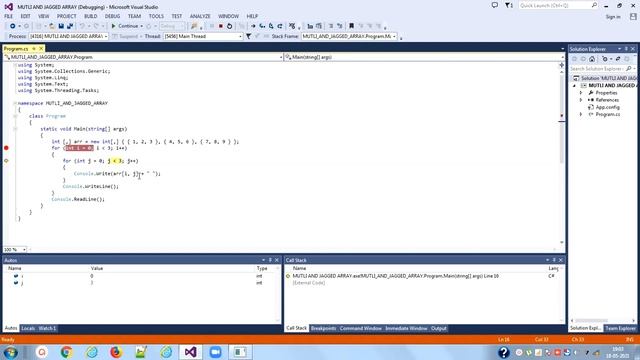Switch to the Team Explorer tab
The width and height of the screenshot is (640, 360).
pyautogui.click(x=620, y=328)
